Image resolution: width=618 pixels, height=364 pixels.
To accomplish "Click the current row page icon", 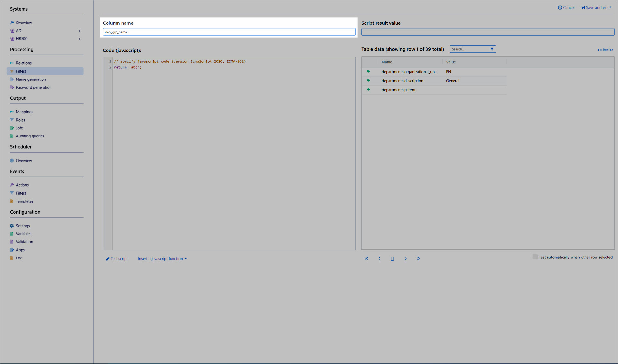I will (x=392, y=259).
